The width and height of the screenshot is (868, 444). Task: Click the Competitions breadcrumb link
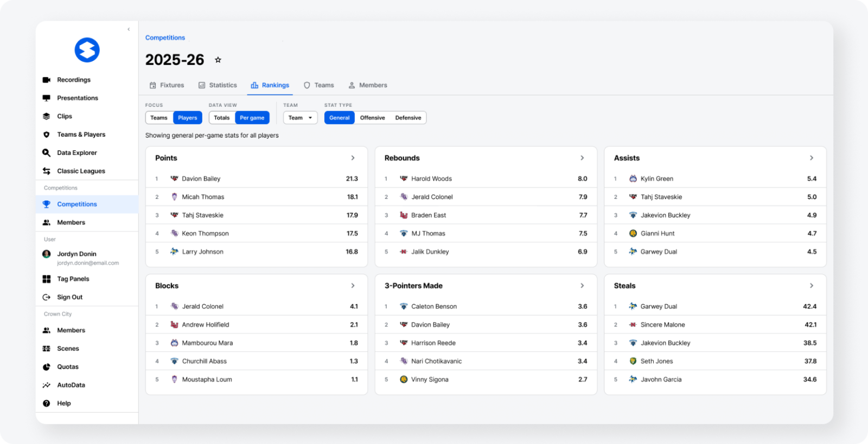coord(165,37)
